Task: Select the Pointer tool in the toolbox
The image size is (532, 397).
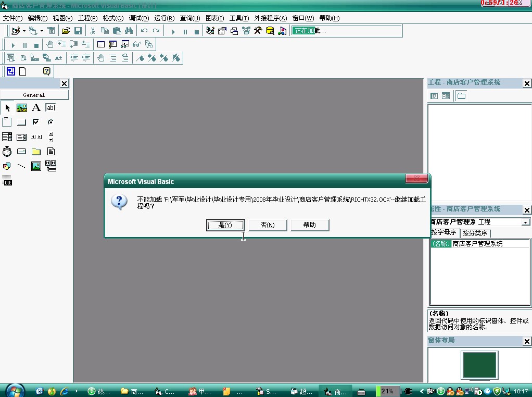Action: tap(7, 108)
